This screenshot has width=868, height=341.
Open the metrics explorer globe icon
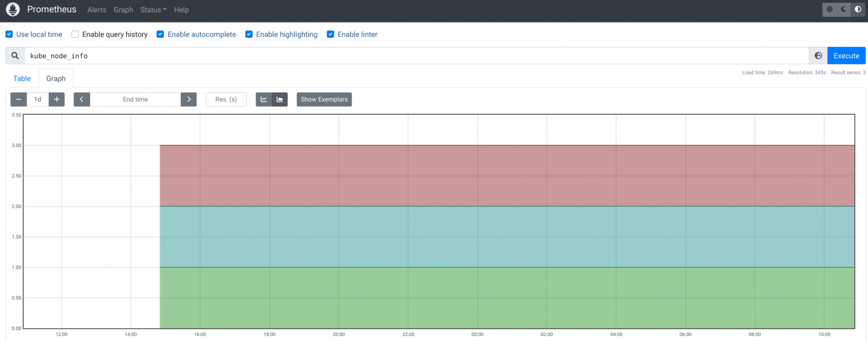818,55
